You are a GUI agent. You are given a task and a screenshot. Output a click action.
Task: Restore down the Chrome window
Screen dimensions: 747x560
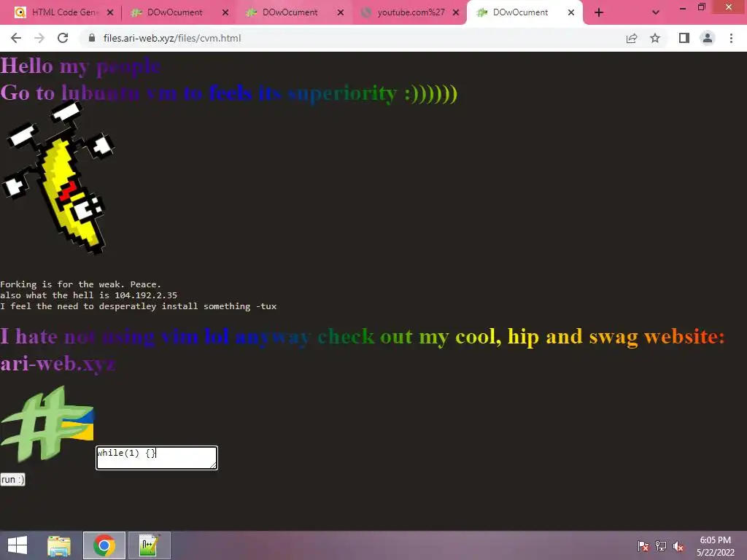point(702,7)
